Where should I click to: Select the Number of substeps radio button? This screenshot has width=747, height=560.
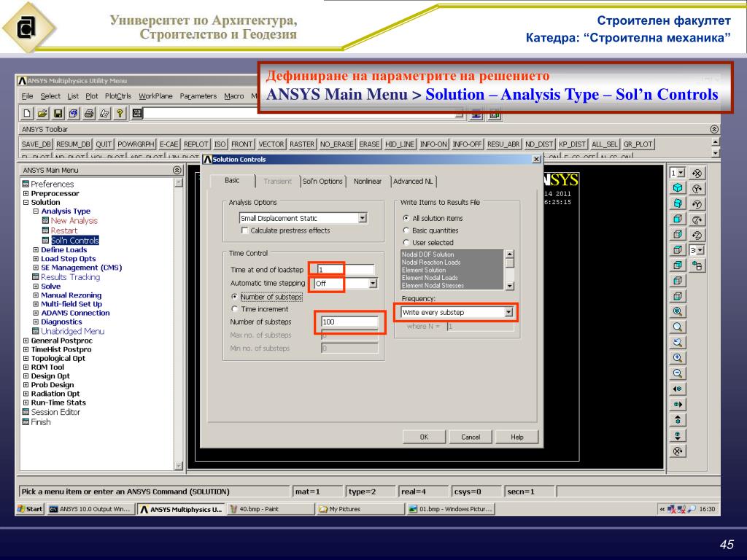[234, 296]
